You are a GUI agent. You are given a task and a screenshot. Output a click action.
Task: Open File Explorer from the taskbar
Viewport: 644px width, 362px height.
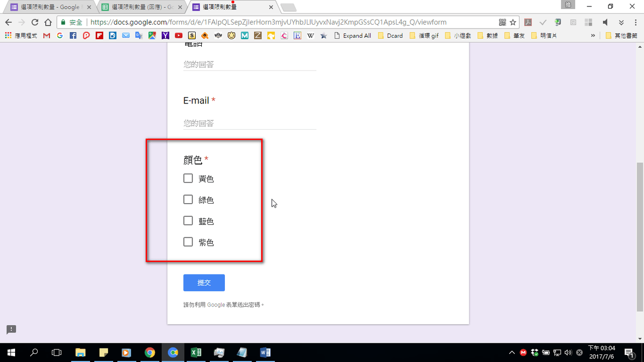point(80,352)
